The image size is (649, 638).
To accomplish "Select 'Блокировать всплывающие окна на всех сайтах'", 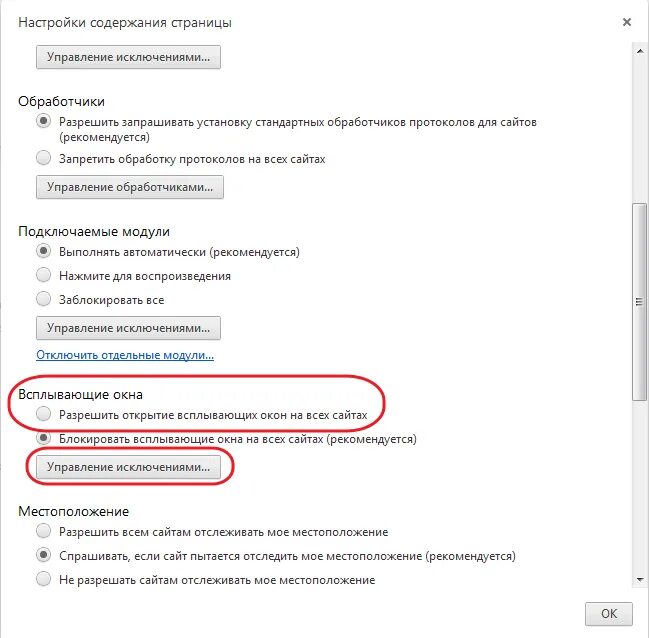I will (x=43, y=438).
